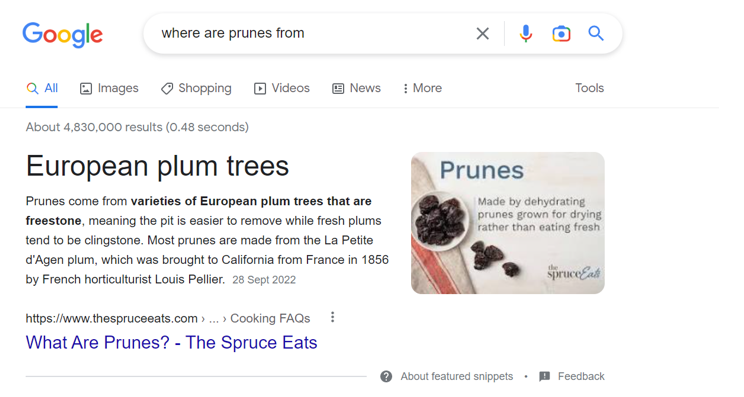Select the All results tab
The height and width of the screenshot is (397, 744).
[42, 88]
